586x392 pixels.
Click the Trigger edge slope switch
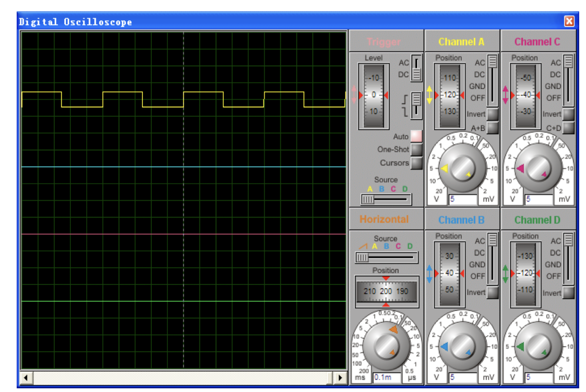(416, 105)
